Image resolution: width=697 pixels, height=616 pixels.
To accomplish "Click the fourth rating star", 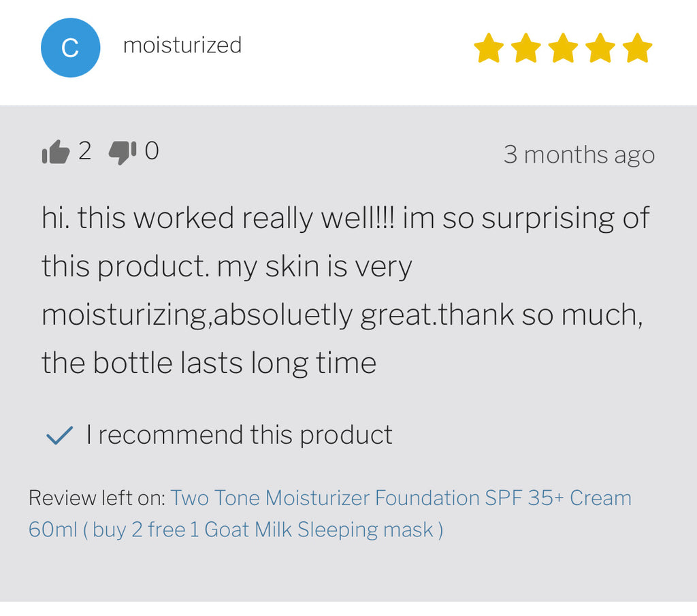I will 600,49.
